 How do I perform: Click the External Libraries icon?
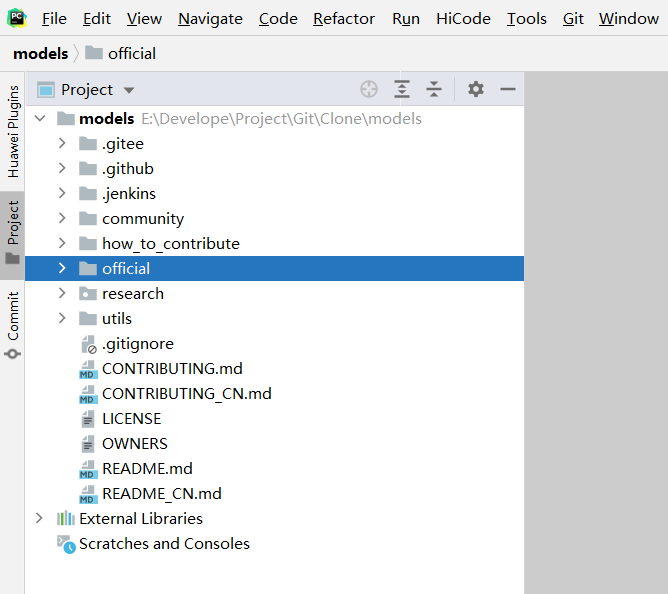pyautogui.click(x=66, y=518)
